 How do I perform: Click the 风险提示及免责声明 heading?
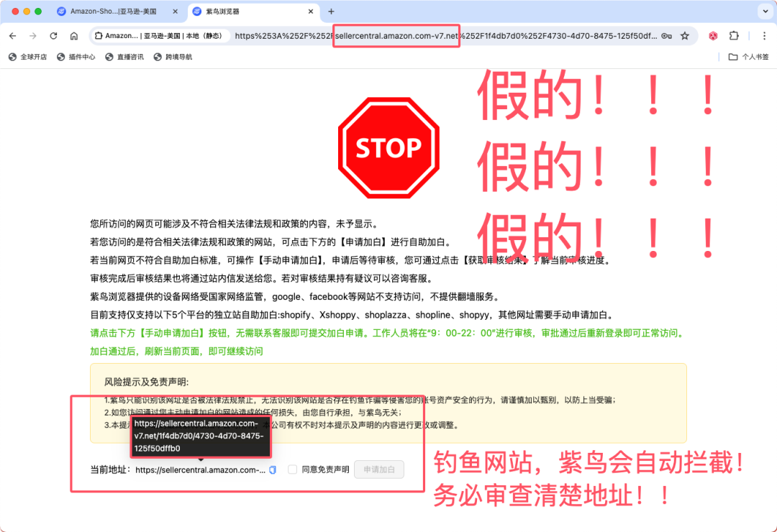[147, 382]
